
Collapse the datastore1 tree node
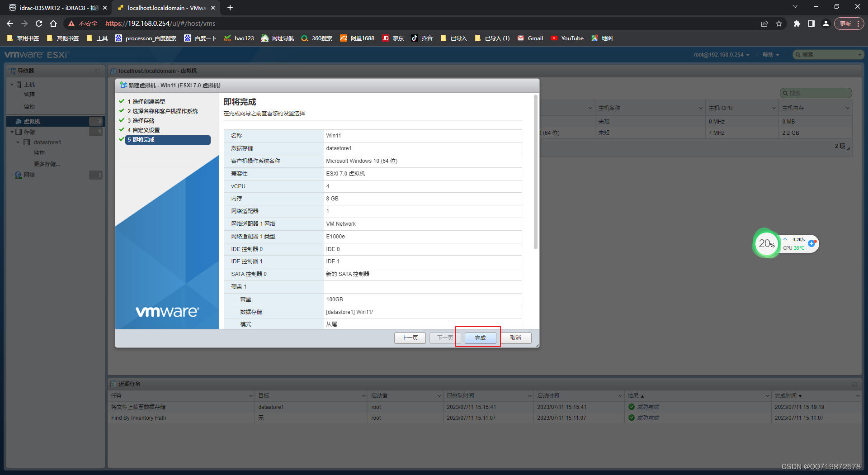tap(18, 142)
